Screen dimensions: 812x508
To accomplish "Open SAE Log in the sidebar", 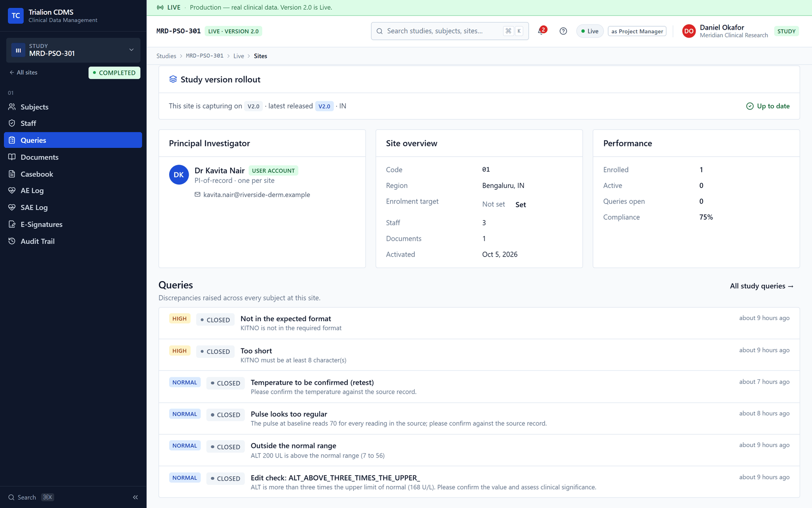I will [x=73, y=207].
